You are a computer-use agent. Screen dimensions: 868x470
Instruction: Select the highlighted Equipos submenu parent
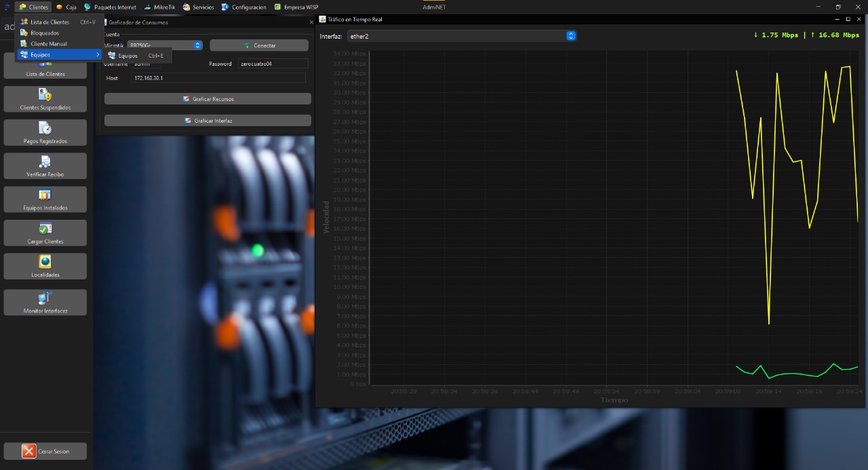59,54
